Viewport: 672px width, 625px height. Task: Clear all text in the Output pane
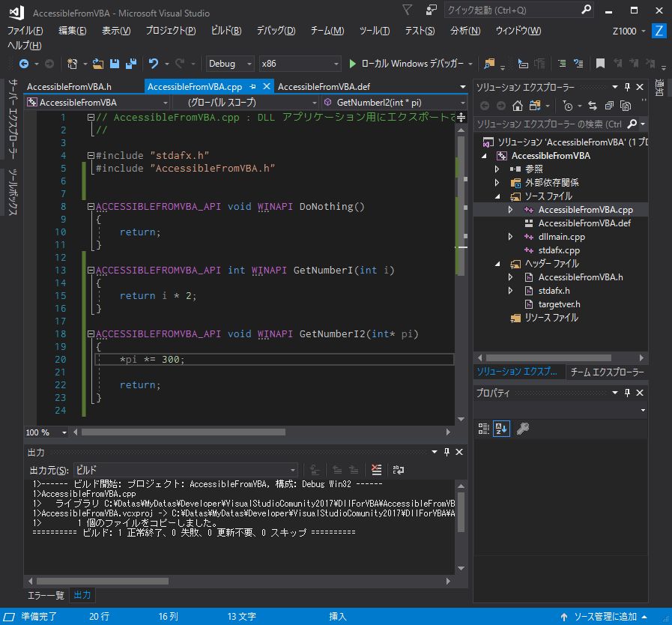click(377, 470)
